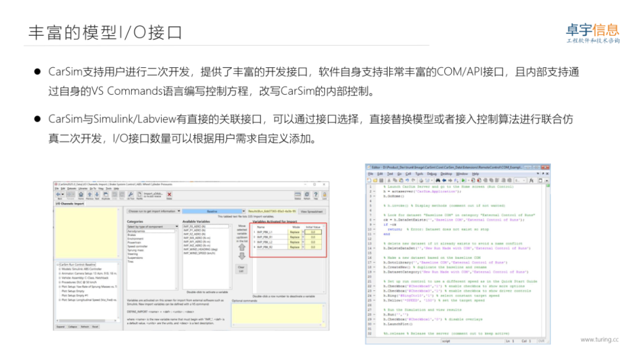Click the Lock icon in CarSim toolbar
644x362 pixels.
(x=324, y=194)
